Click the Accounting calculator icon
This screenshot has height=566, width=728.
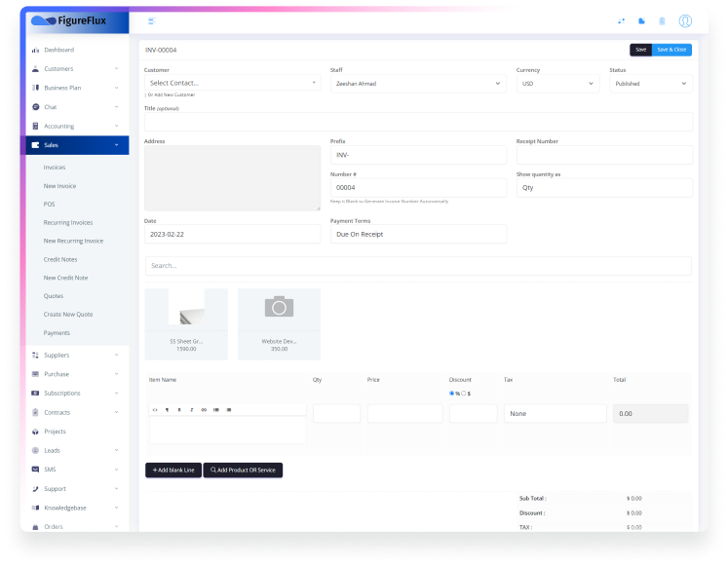[35, 127]
